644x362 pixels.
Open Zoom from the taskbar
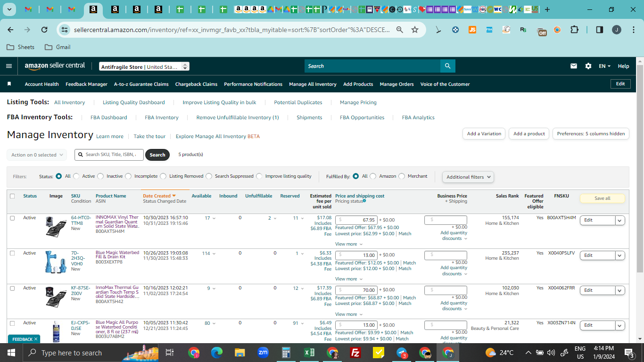(263, 353)
